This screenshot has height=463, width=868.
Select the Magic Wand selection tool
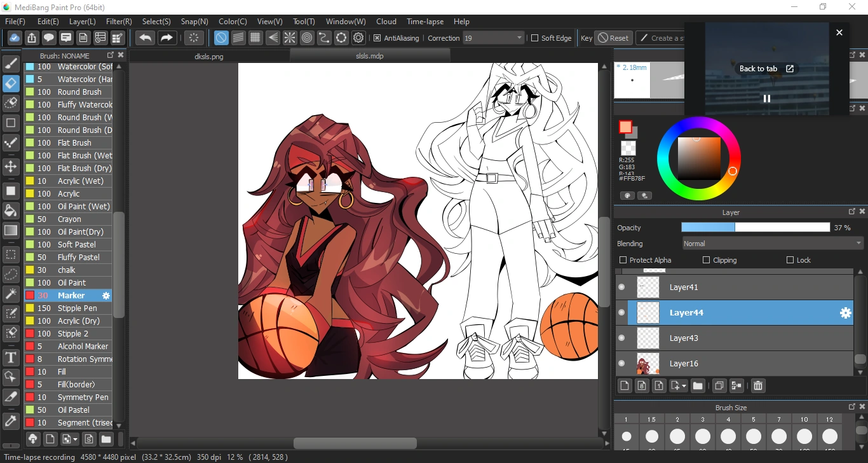(10, 293)
